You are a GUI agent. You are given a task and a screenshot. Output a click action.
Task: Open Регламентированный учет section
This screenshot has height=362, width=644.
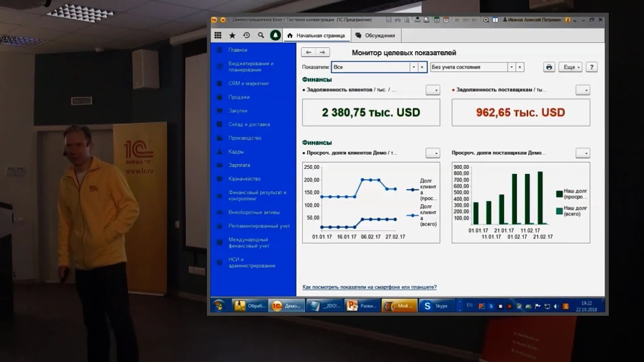point(259,226)
